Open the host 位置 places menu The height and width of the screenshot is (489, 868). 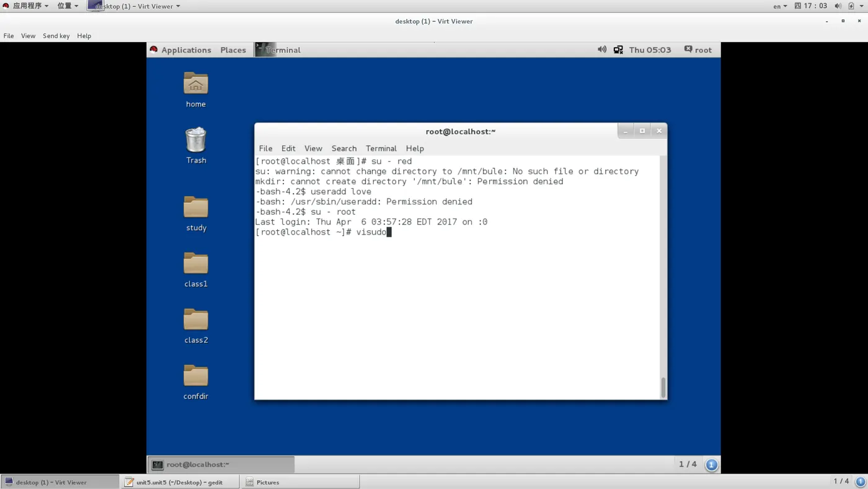pyautogui.click(x=68, y=6)
